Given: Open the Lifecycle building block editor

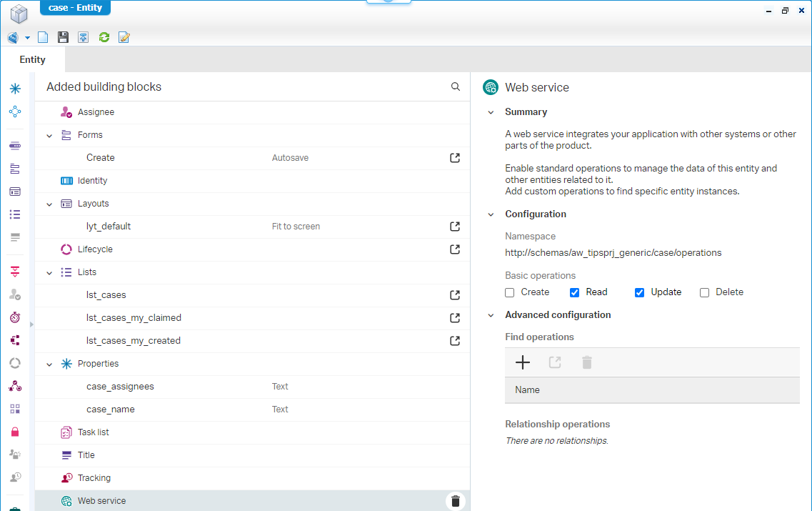Looking at the screenshot, I should 455,249.
